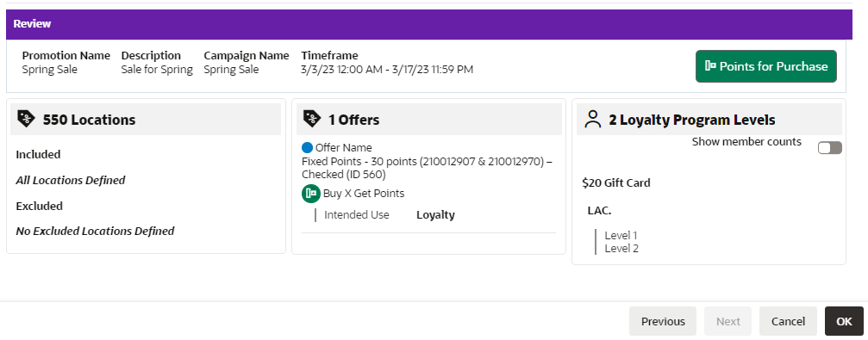Toggle the Show member counts switch
Image resolution: width=868 pixels, height=340 pixels.
coord(830,147)
